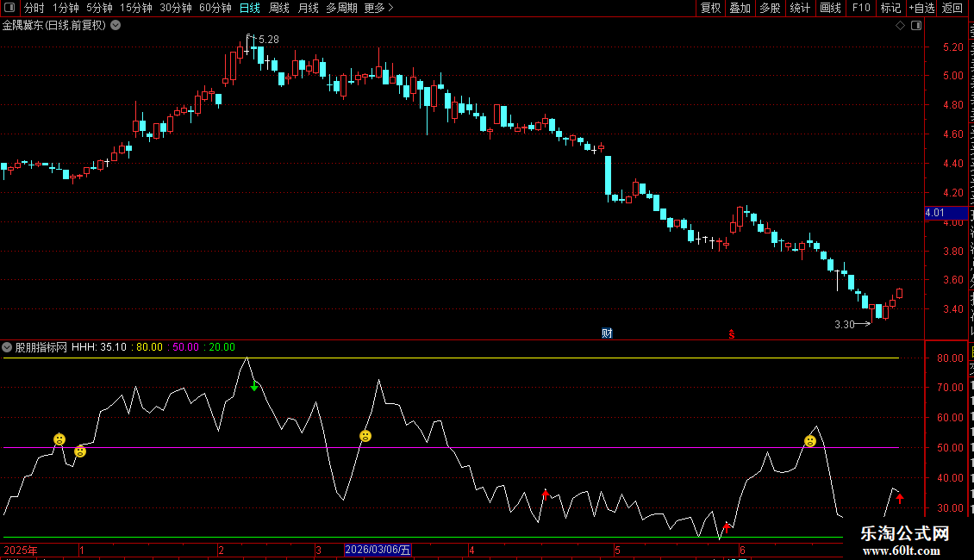
Task: Switch to 分时 intraday view
Action: [x=34, y=8]
